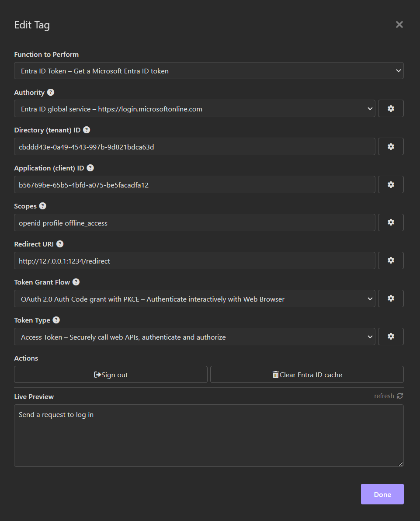Focus the Redirect URI field

pyautogui.click(x=194, y=260)
